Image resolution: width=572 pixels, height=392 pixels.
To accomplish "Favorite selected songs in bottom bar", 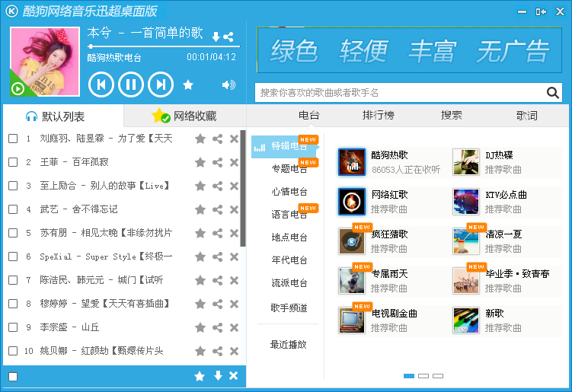I will tap(200, 376).
